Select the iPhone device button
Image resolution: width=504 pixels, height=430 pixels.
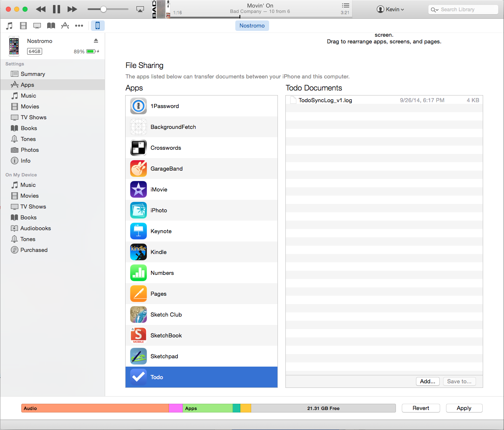[98, 26]
